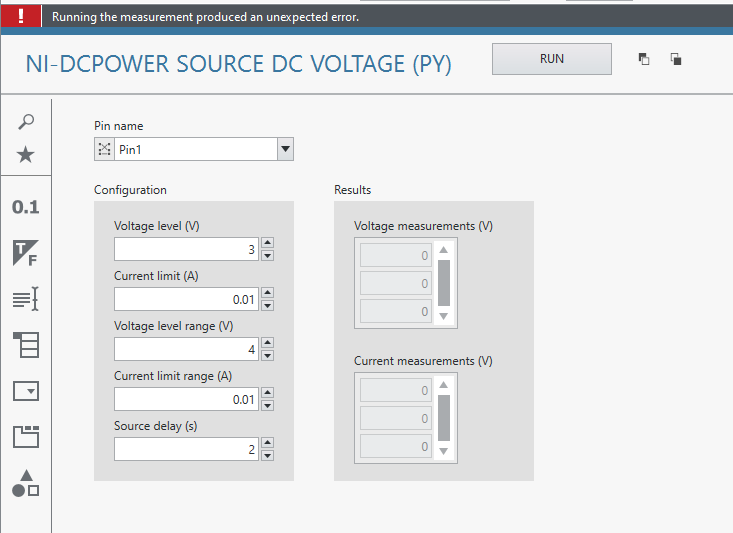Open the search palette magnifier icon

26,122
